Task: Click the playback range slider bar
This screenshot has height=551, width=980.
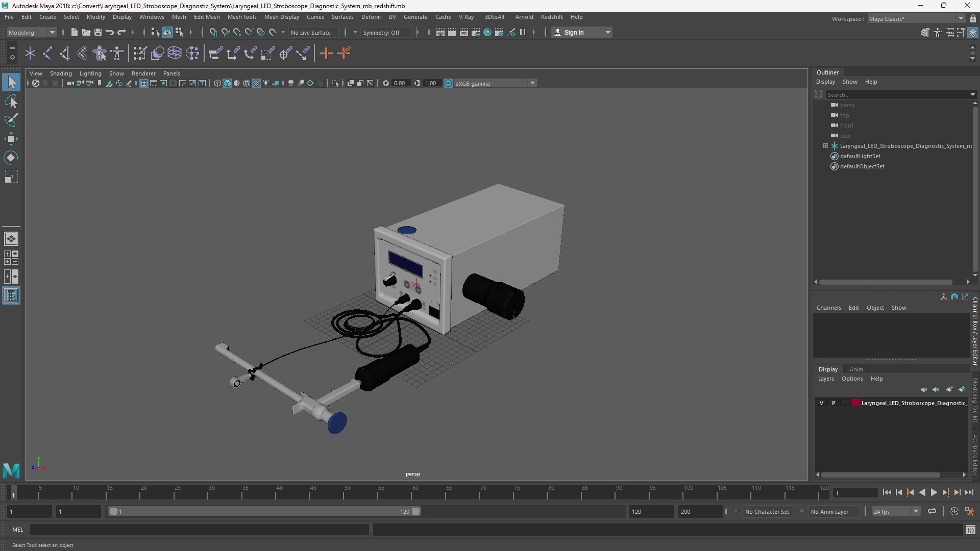Action: [x=264, y=511]
